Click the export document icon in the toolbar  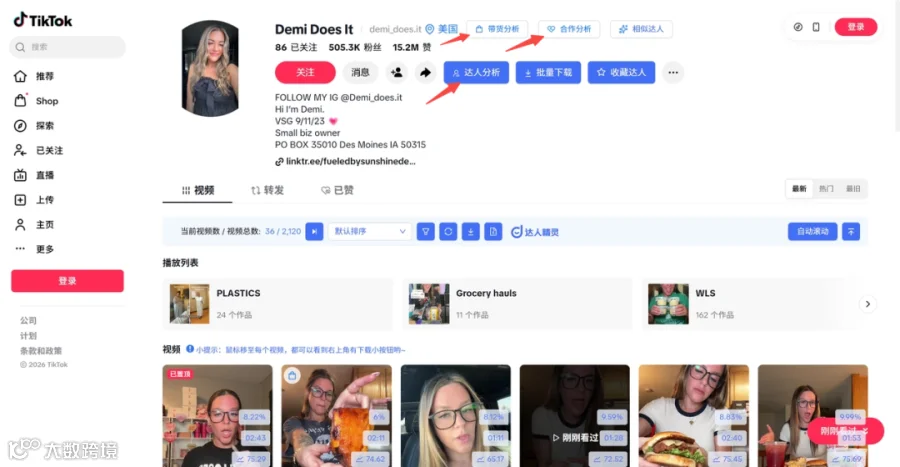tap(493, 231)
